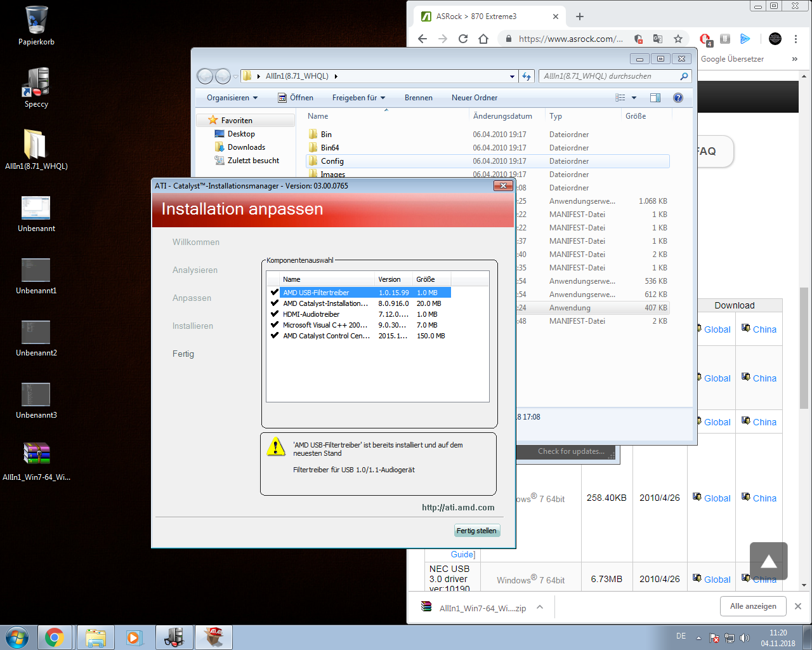This screenshot has width=812, height=650.
Task: Select the Speccy desktop shortcut
Action: pyautogui.click(x=36, y=88)
